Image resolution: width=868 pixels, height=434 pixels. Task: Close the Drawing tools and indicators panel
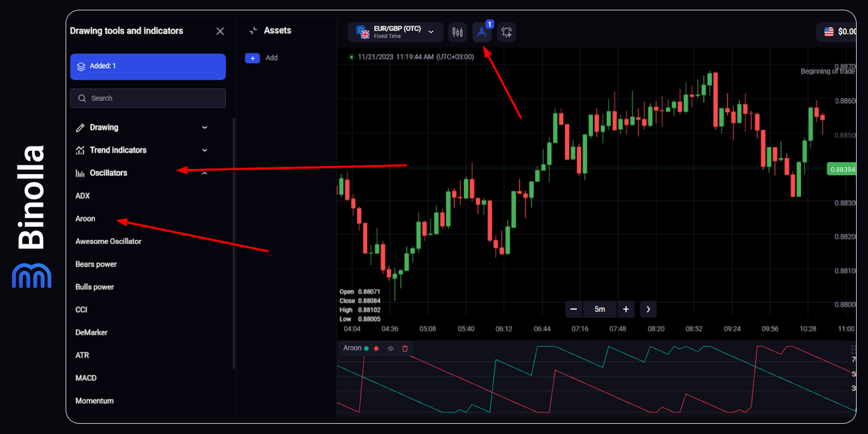click(220, 31)
